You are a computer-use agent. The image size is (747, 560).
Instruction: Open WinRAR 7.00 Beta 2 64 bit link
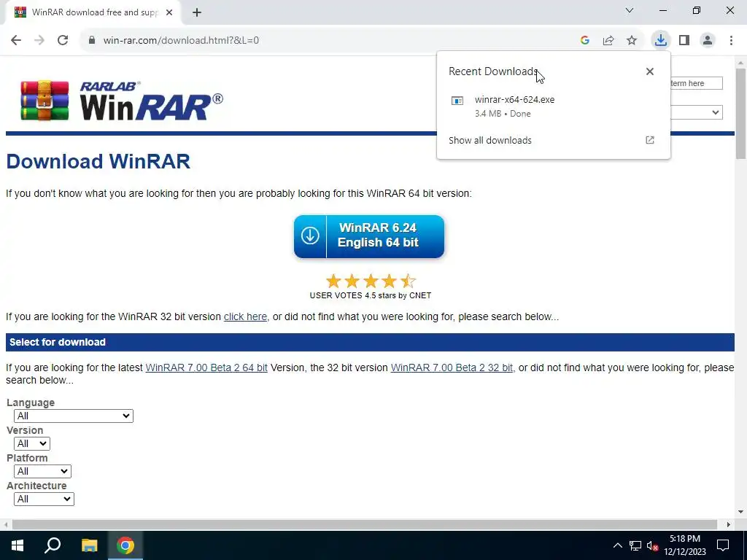[x=206, y=367]
